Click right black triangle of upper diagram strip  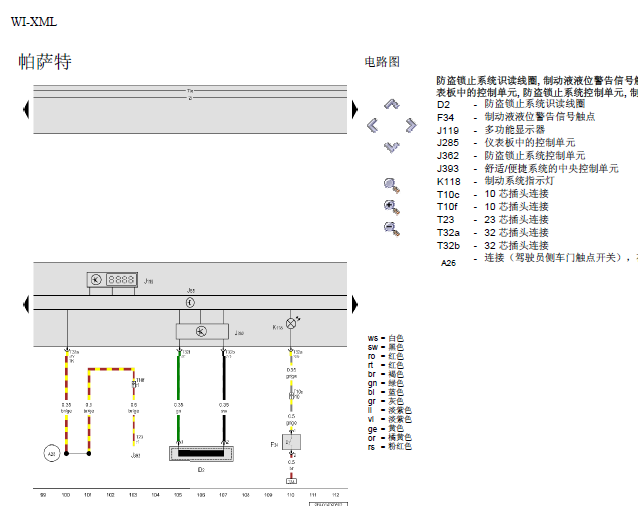tap(355, 109)
